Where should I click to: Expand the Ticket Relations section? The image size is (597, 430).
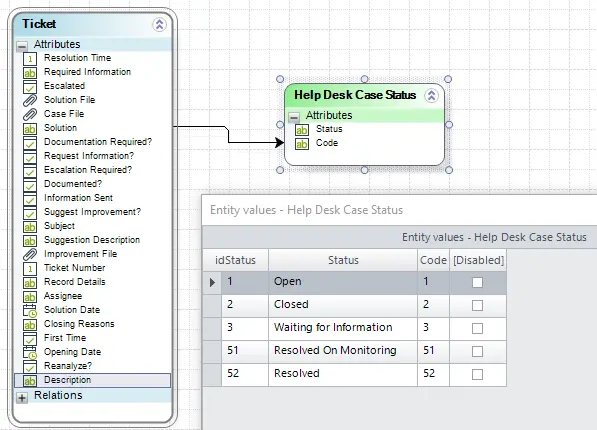[x=22, y=398]
